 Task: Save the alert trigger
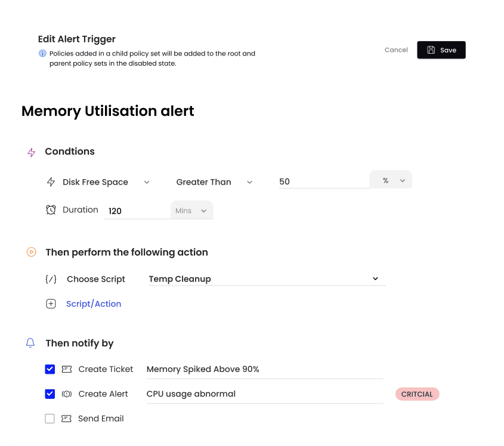point(441,50)
